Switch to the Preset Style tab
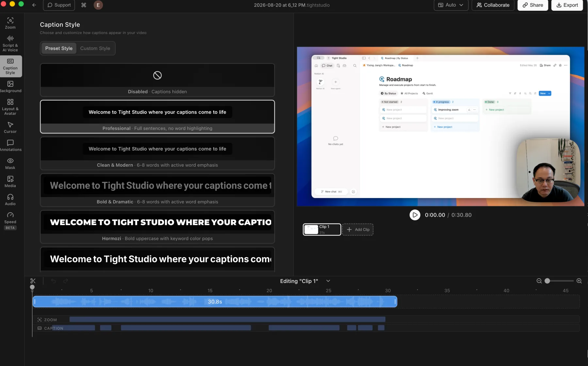 [59, 48]
